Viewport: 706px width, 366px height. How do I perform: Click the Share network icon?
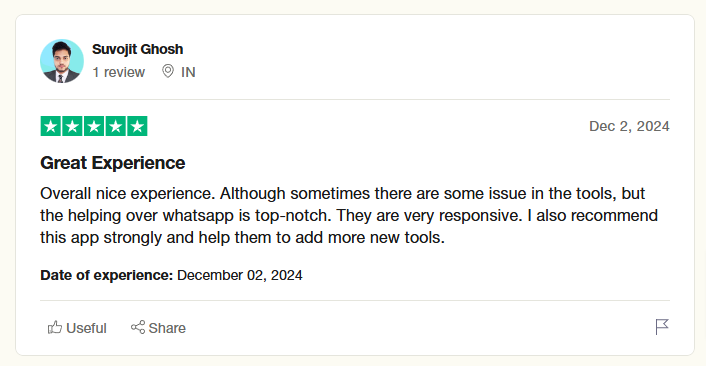point(138,327)
